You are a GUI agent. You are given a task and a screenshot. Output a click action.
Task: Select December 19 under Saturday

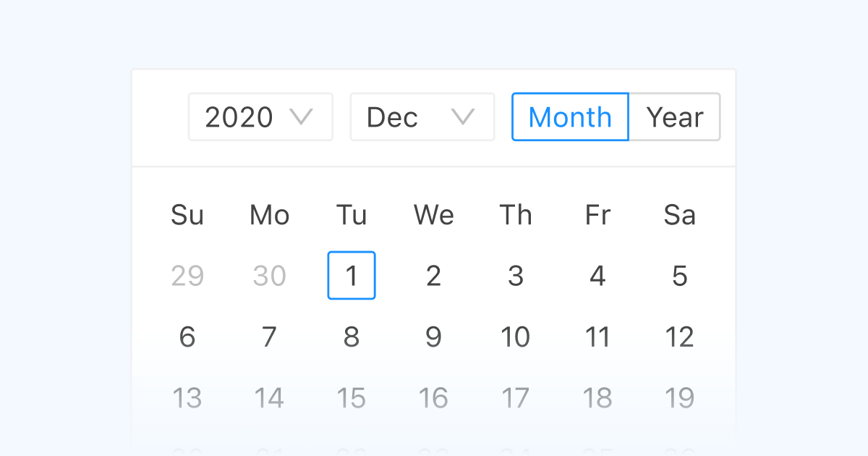[679, 397]
